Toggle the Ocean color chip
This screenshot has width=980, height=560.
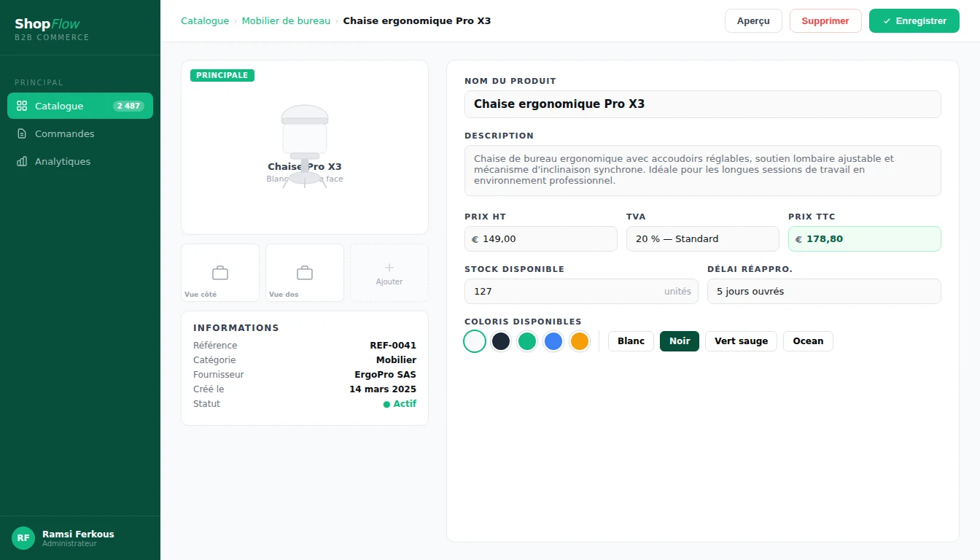[x=808, y=341]
